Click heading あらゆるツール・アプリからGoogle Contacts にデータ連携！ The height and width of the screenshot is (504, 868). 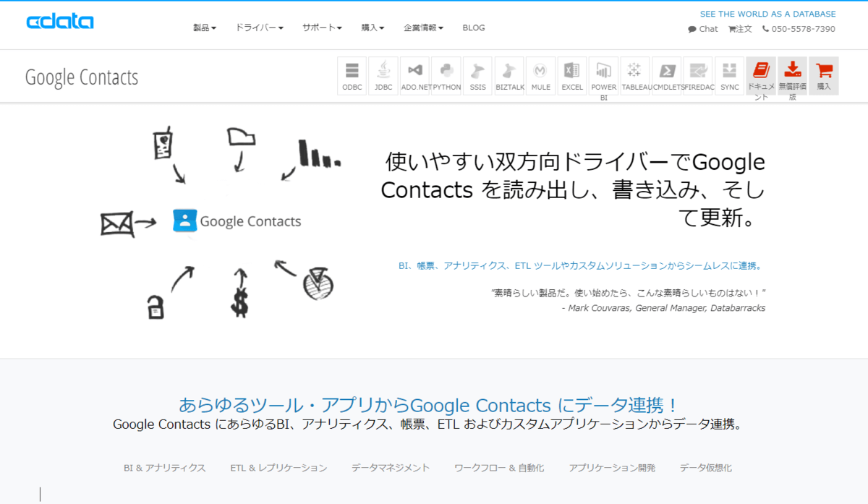427,404
